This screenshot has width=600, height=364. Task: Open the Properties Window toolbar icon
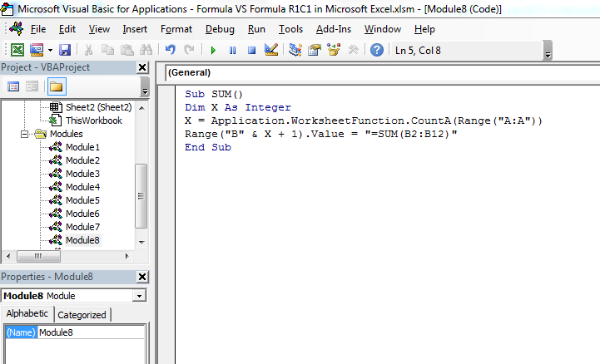(x=315, y=50)
